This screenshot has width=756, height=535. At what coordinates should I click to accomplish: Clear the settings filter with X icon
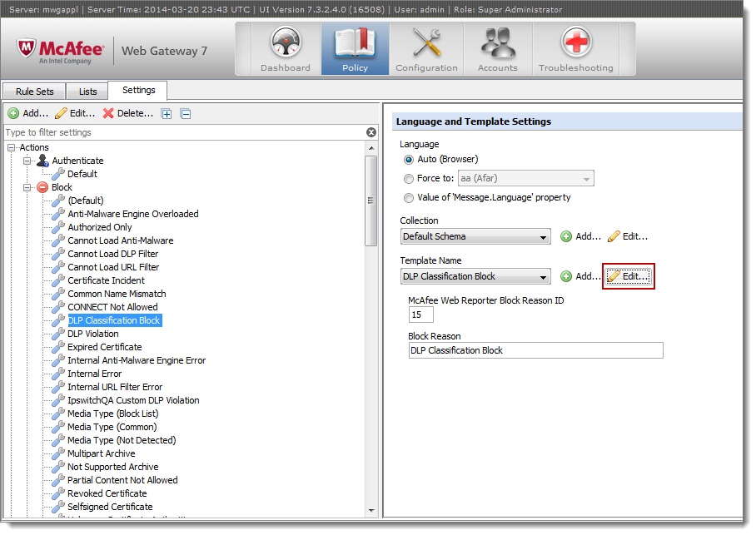tap(371, 132)
